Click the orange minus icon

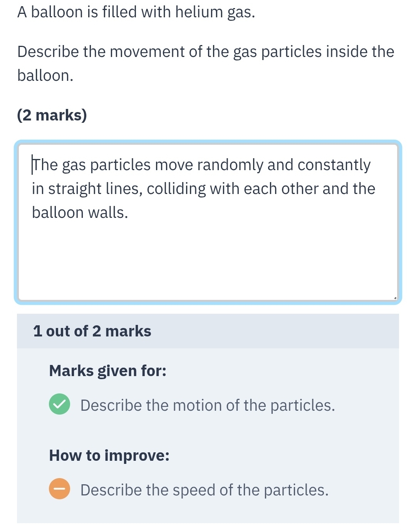pos(59,489)
